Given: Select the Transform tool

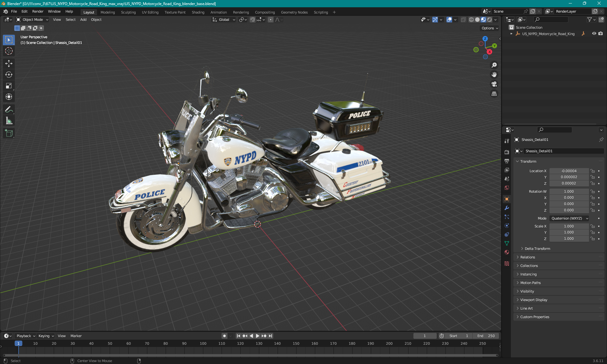Looking at the screenshot, I should 9,97.
